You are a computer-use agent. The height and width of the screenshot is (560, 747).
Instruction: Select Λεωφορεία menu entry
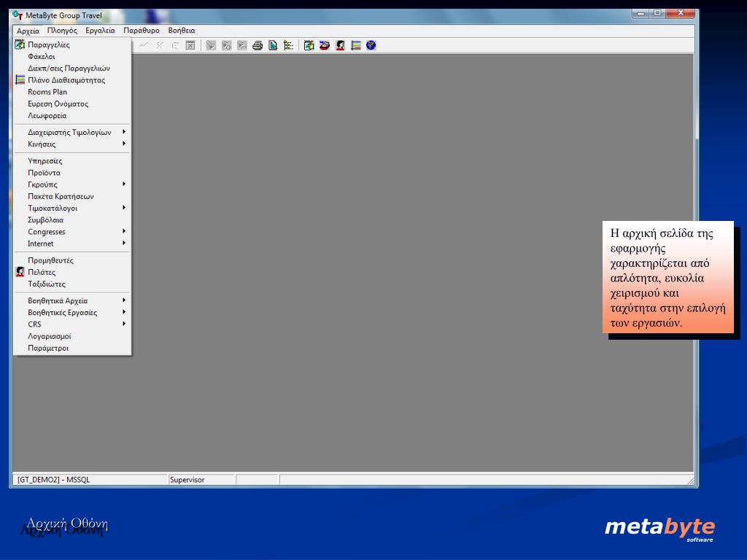coord(72,116)
